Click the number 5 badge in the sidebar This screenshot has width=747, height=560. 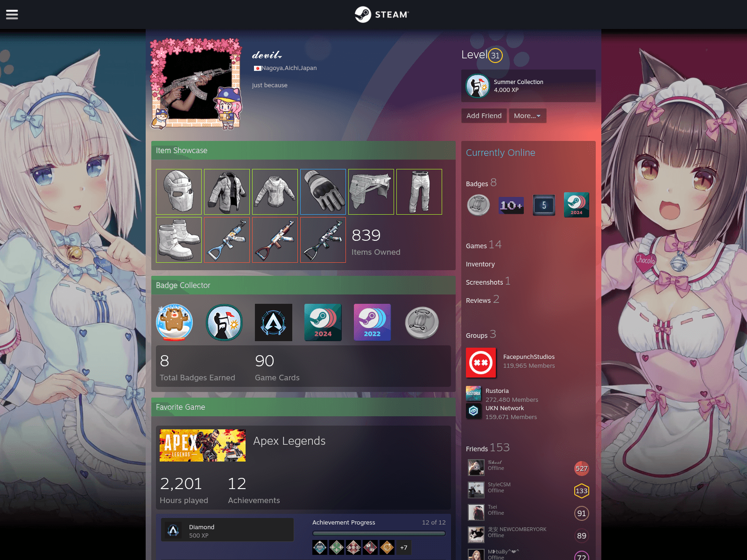544,205
